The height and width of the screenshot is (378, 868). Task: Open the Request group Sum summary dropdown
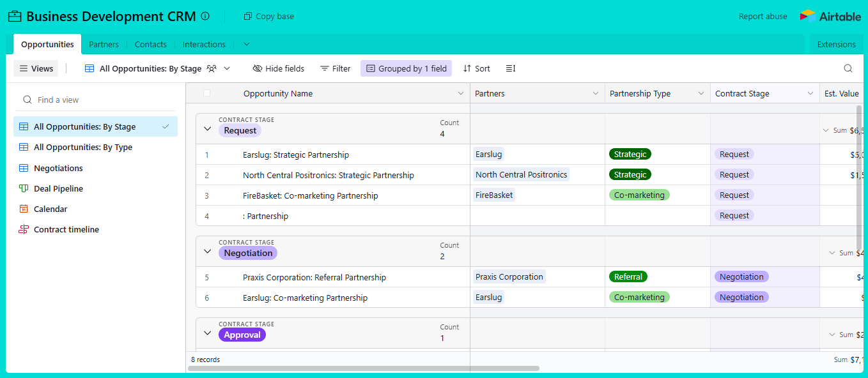pos(826,130)
